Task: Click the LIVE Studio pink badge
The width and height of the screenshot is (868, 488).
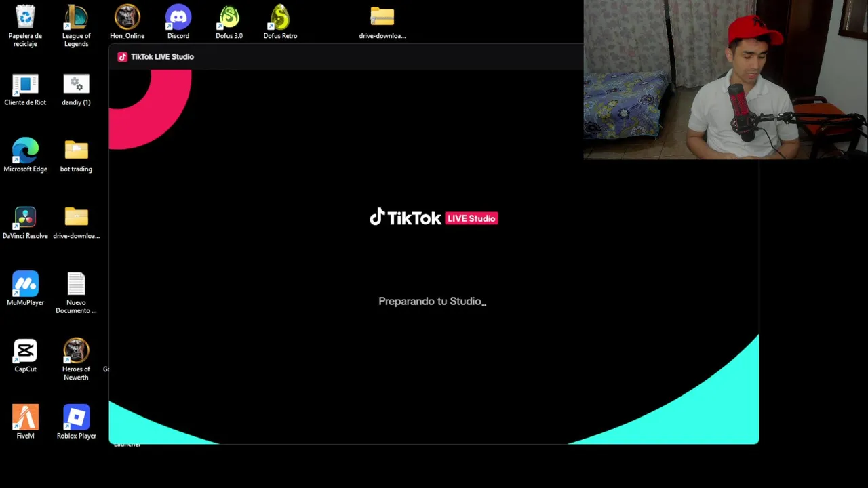Action: pyautogui.click(x=471, y=218)
